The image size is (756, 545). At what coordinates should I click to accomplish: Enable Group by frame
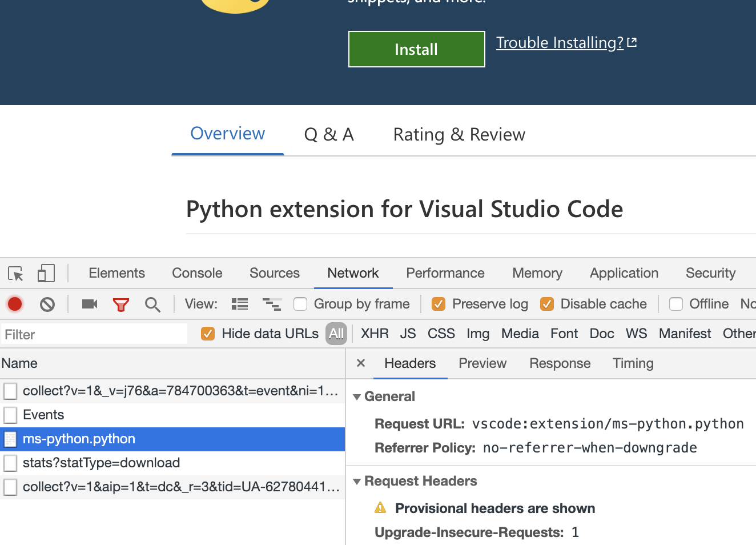click(x=300, y=304)
